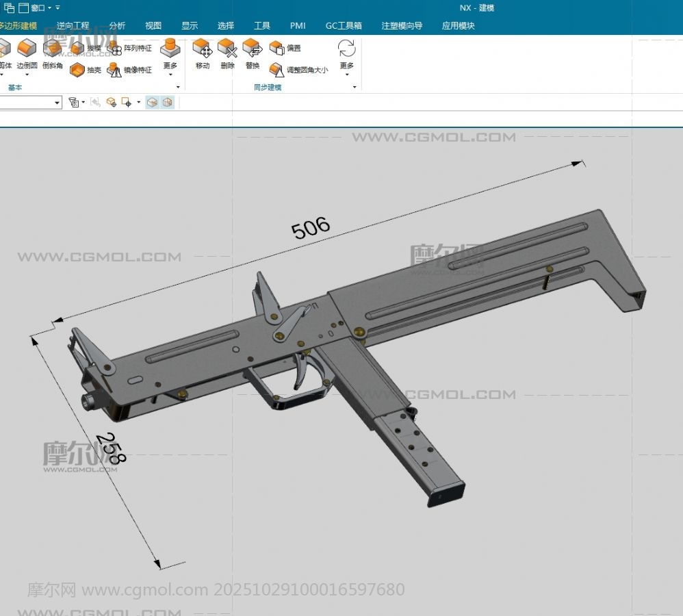
Task: Click the 移动 (Move Face) icon
Action: pyautogui.click(x=203, y=53)
